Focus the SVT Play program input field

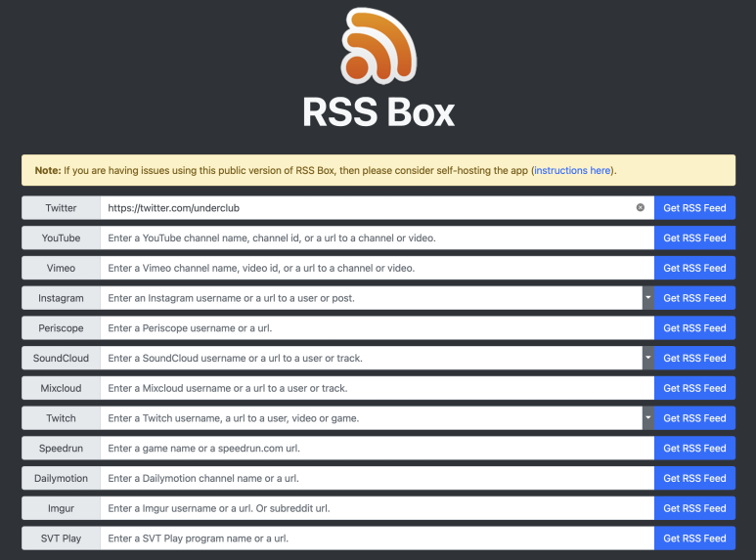(x=378, y=538)
